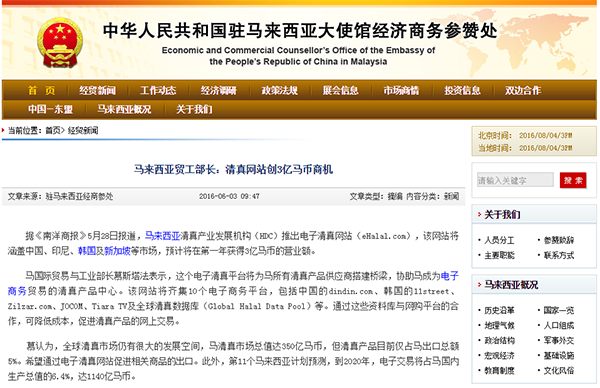Viewport: 600px width, 388px height.
Task: Click the 文章类型 metadata text
Action: point(376,196)
